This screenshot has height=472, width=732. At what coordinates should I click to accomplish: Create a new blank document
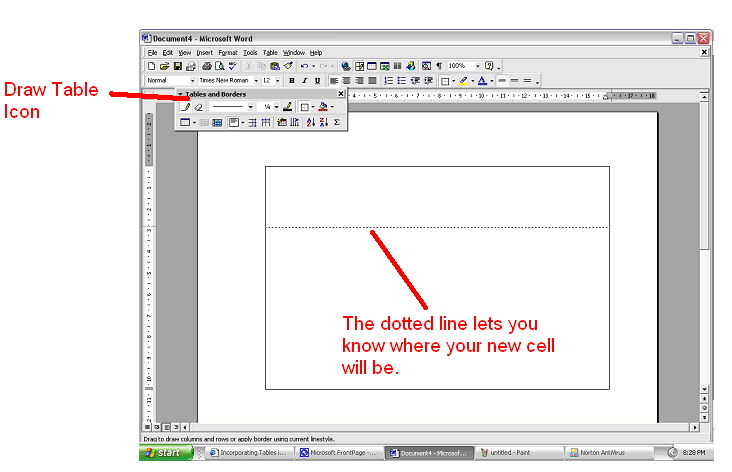pos(151,66)
